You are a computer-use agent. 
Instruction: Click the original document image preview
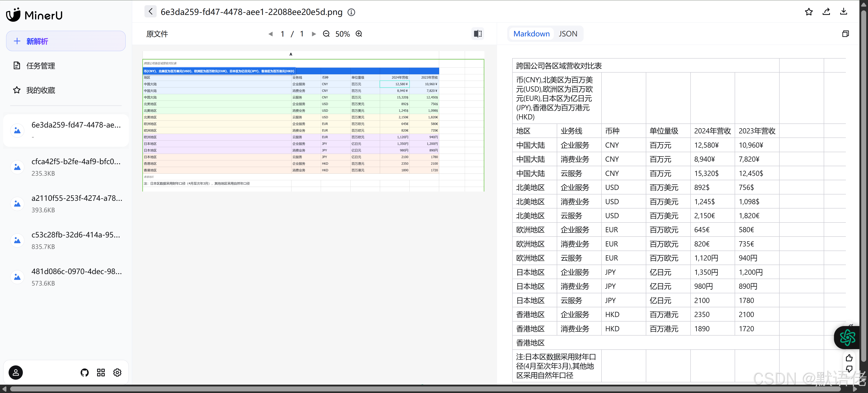(313, 121)
